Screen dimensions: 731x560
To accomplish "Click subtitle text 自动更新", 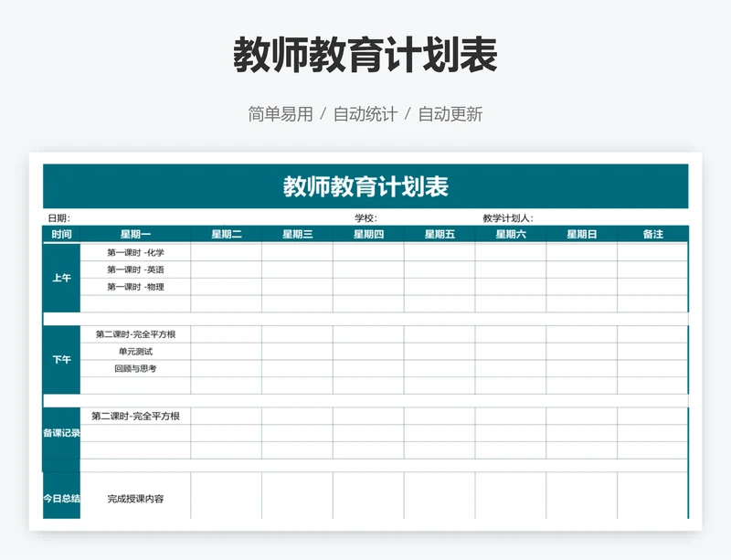I will click(450, 114).
